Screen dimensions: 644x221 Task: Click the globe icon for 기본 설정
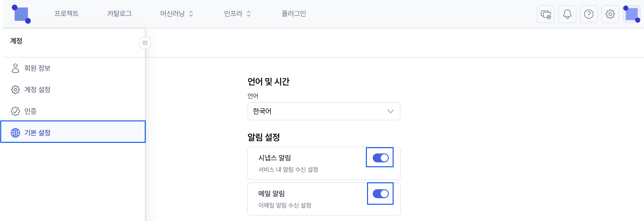[15, 133]
